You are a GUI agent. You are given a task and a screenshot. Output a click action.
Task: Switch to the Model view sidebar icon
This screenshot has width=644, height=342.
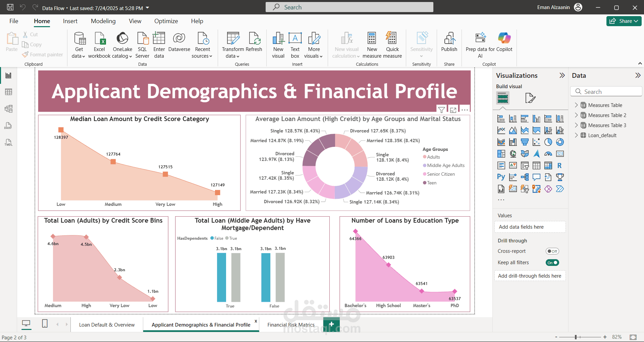pos(9,109)
